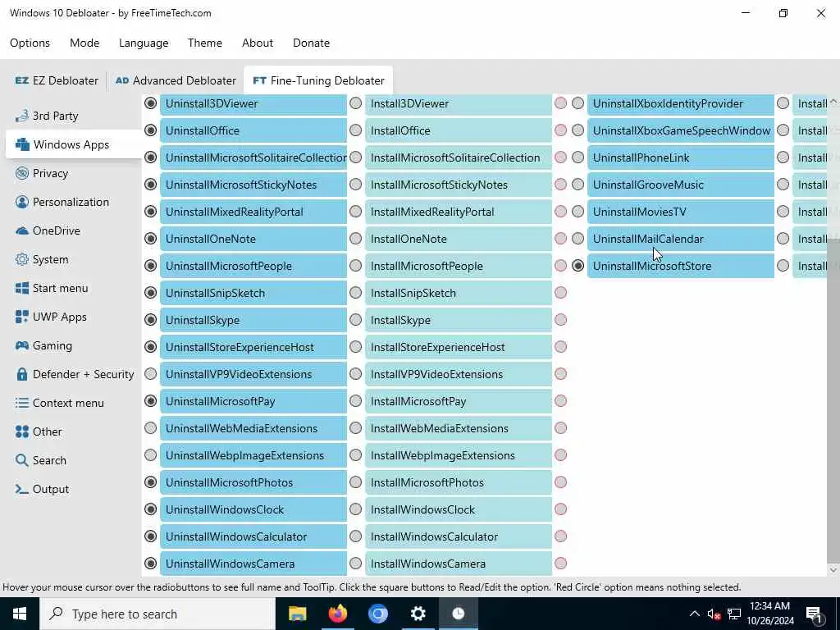Select the Context menu list icon
This screenshot has height=630, width=840.
[x=22, y=403]
